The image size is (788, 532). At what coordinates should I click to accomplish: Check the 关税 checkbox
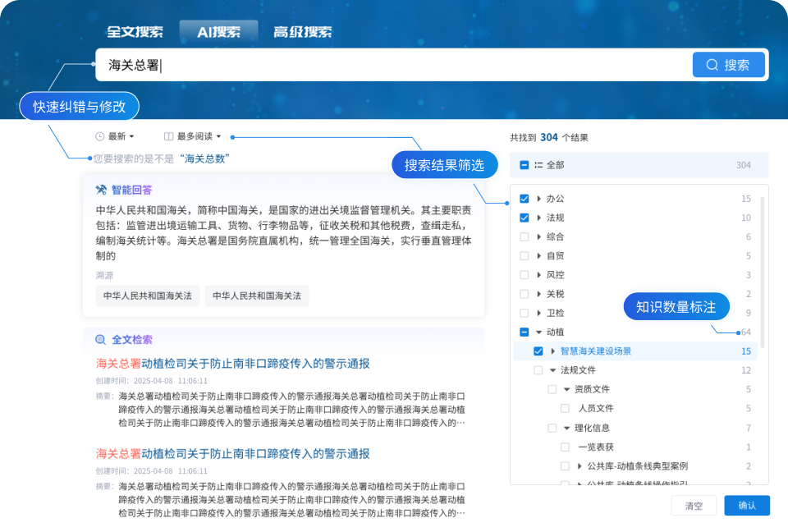tap(525, 294)
